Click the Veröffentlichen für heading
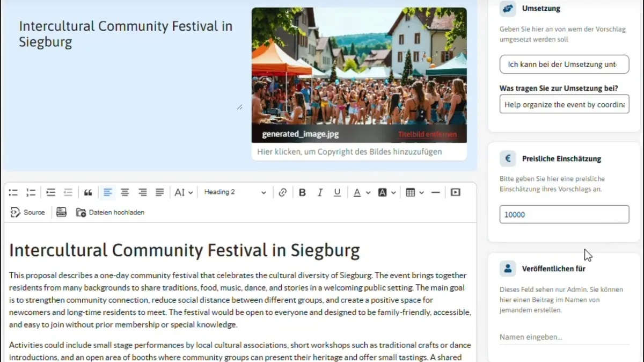This screenshot has width=644, height=362. [553, 269]
